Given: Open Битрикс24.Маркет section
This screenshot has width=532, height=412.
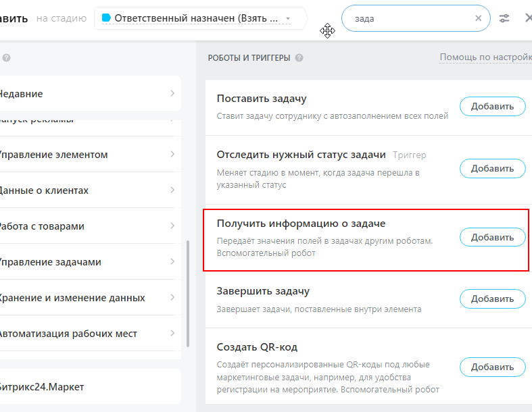Looking at the screenshot, I should coord(88,387).
